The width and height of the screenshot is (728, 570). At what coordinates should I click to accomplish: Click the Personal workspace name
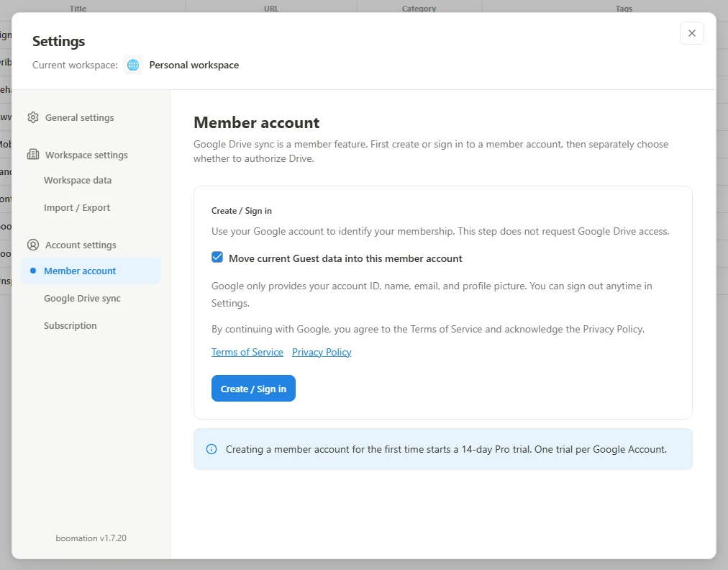pos(194,65)
